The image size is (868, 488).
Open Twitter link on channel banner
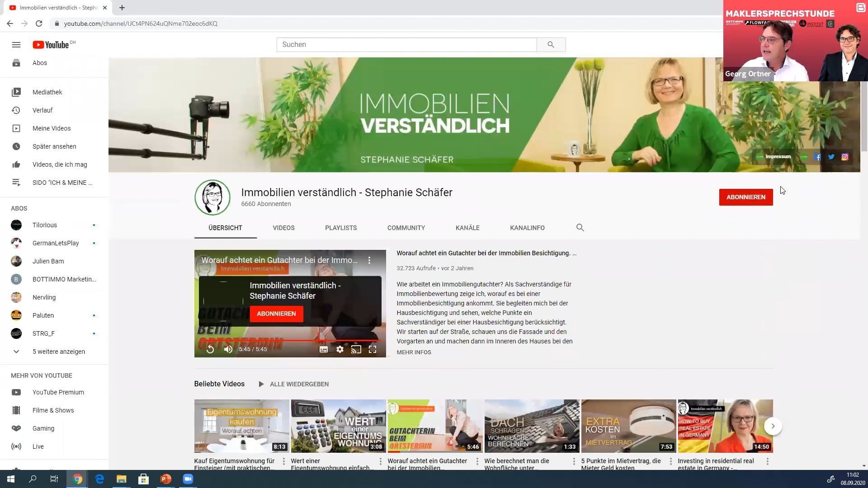pyautogui.click(x=831, y=157)
